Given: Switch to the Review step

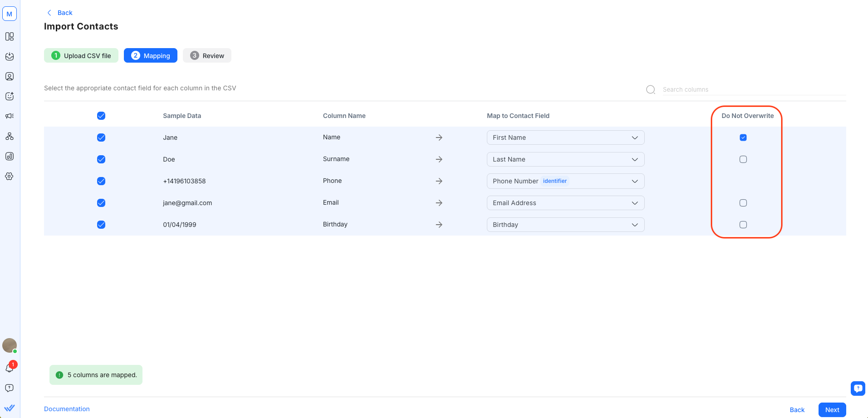Looking at the screenshot, I should (207, 56).
